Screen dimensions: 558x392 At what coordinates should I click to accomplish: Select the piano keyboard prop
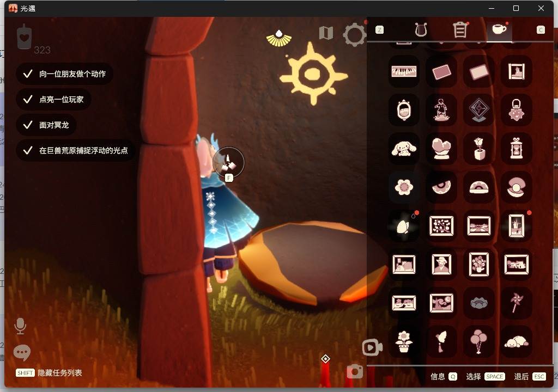pyautogui.click(x=404, y=71)
